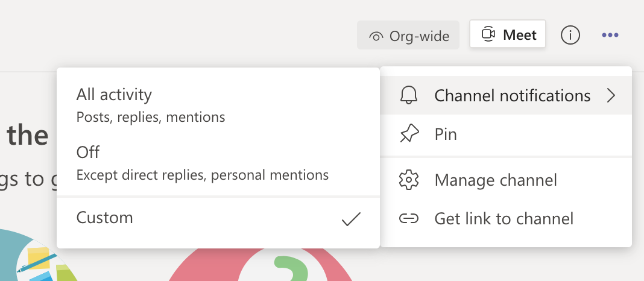This screenshot has width=644, height=281.
Task: Open the Channel notifications menu entry
Action: pyautogui.click(x=512, y=96)
